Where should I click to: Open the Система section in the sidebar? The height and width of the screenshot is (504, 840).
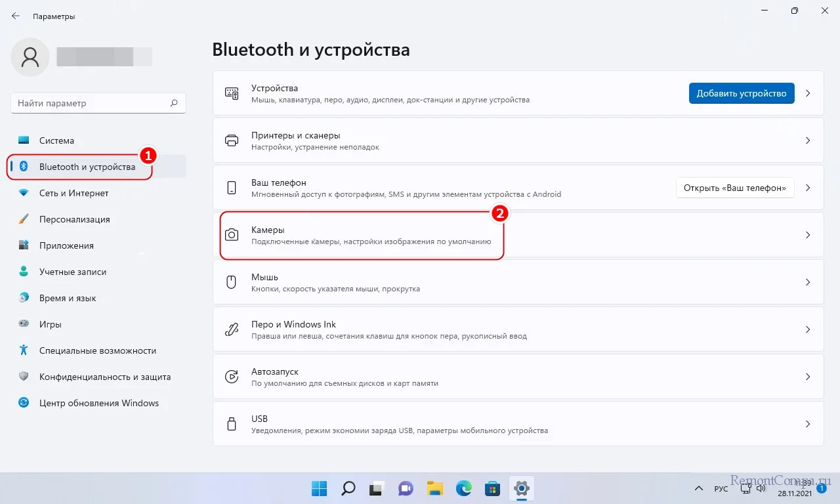56,140
